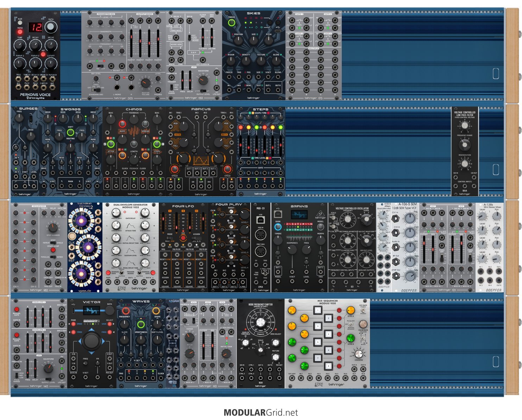Toggle the EXT GATE enable switch on Mix-Sequencer 1050
The width and height of the screenshot is (522, 420).
pyautogui.click(x=363, y=311)
